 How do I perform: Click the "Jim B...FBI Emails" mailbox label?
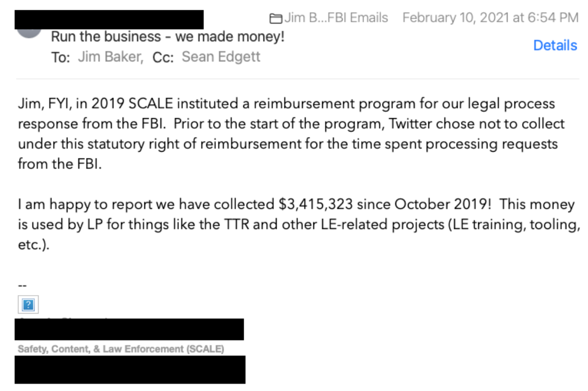337,18
